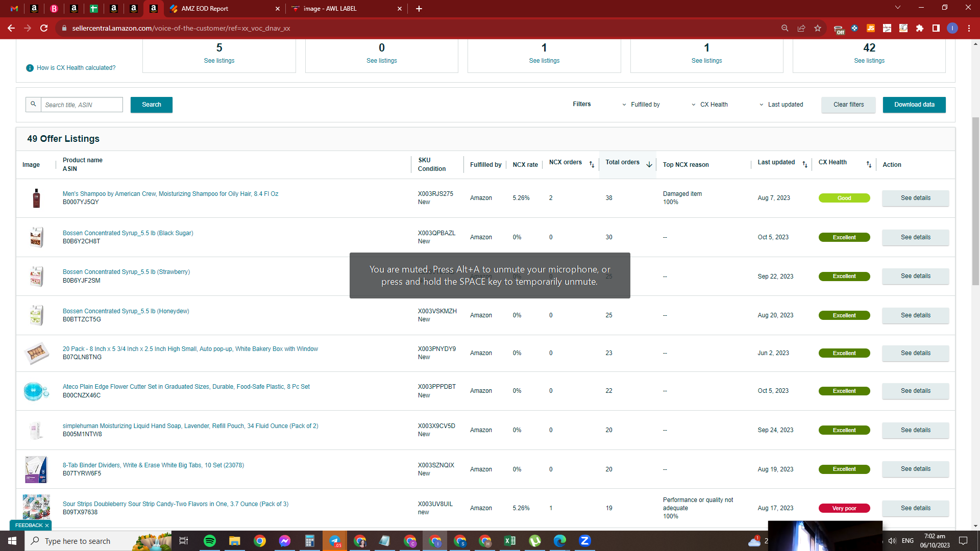Open Bossen Concentrated Syrup (Black Sugar) listing
Image resolution: width=980 pixels, height=551 pixels.
tap(128, 233)
